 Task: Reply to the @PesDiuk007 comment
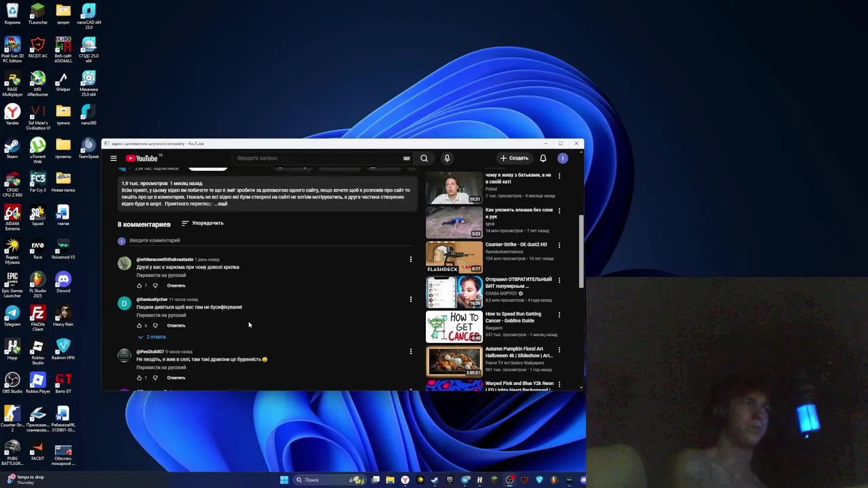click(x=176, y=378)
